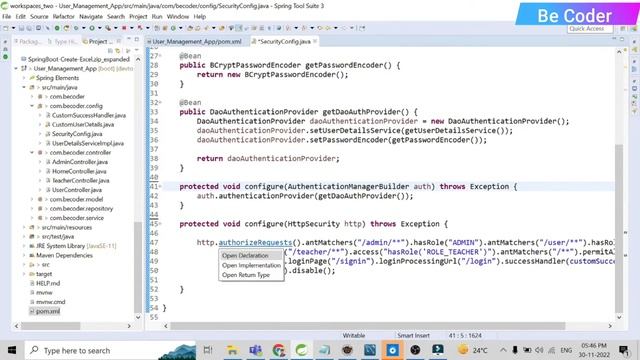
Task: Select AdminController.java in the tree
Action: coord(80,162)
